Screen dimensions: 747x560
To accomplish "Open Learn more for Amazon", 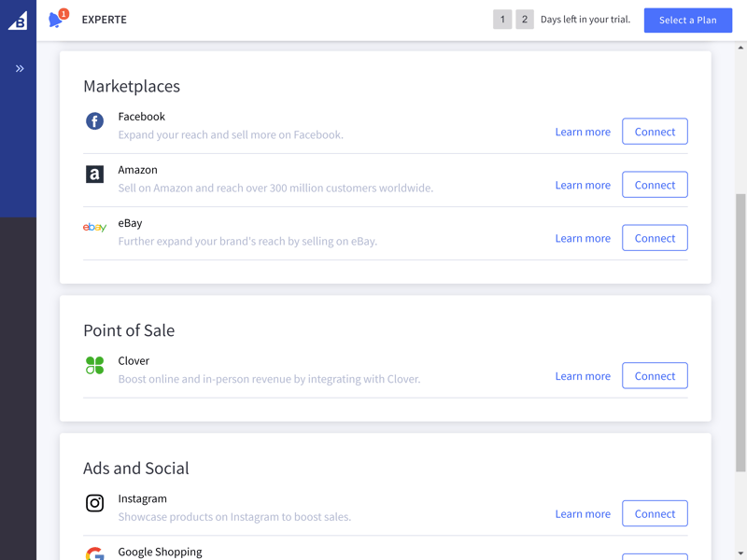I will [x=583, y=185].
